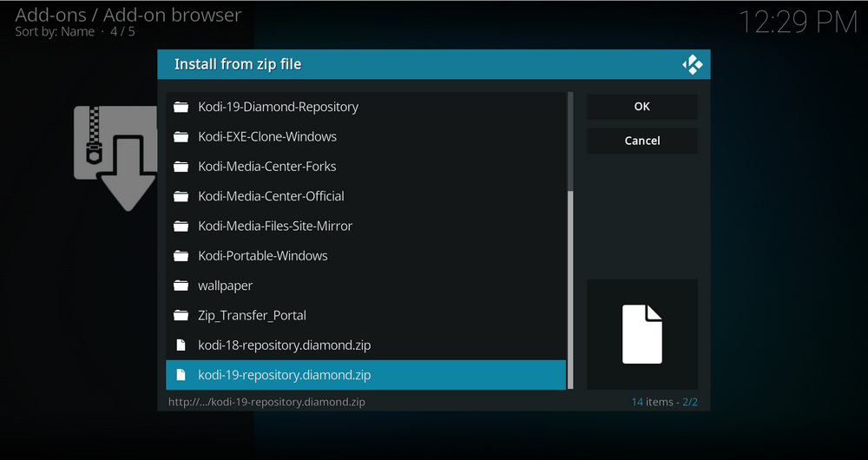Click the Kodi logo in dialog header
The image size is (868, 460).
(692, 64)
